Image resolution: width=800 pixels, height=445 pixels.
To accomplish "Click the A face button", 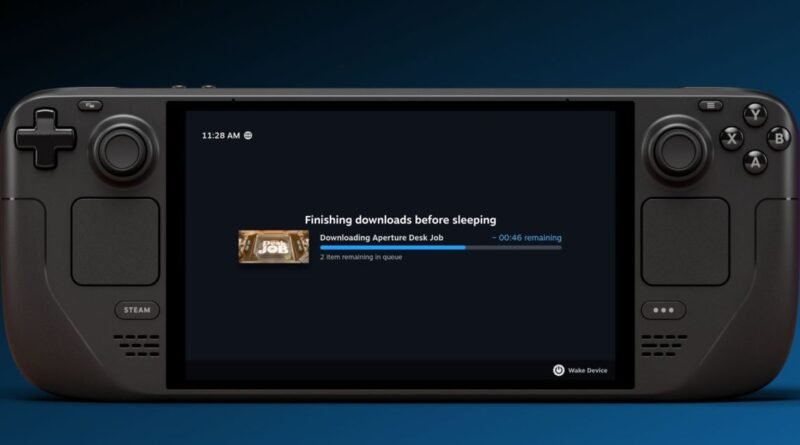I will [755, 162].
